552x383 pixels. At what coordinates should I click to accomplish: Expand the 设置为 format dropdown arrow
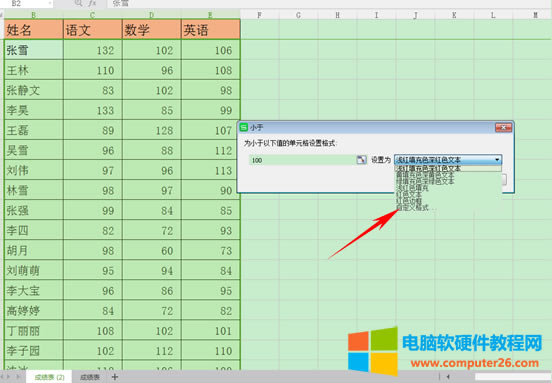[x=497, y=160]
